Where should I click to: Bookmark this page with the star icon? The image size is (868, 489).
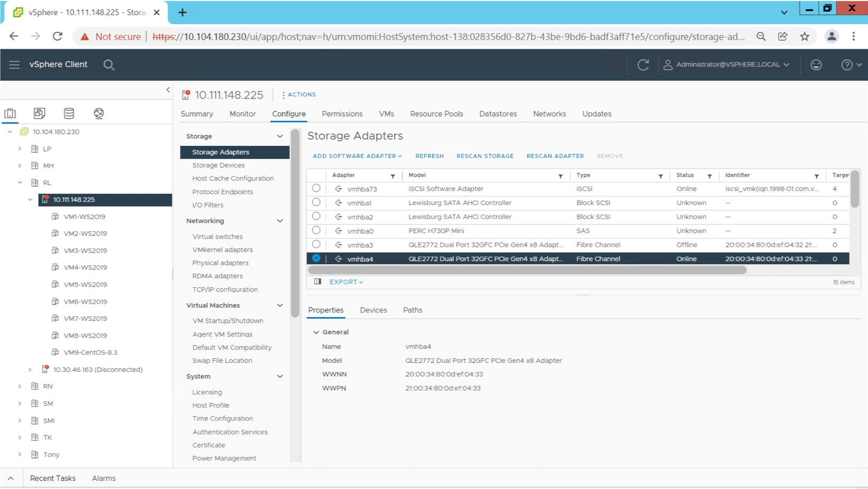804,36
